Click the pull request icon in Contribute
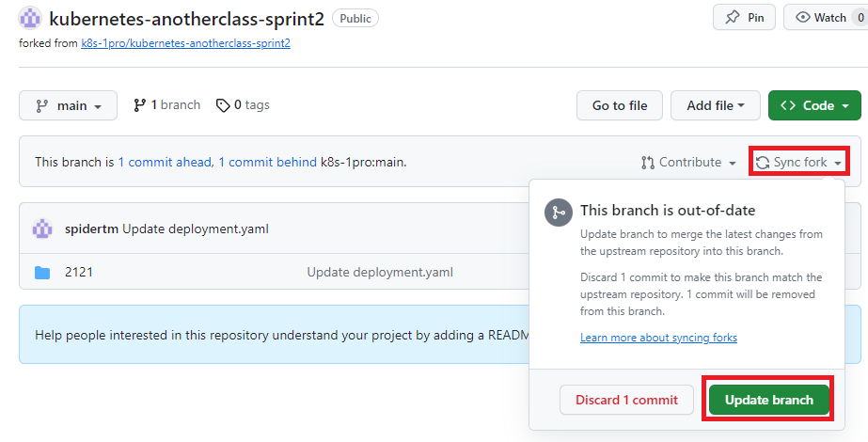The width and height of the screenshot is (868, 442). (x=648, y=163)
